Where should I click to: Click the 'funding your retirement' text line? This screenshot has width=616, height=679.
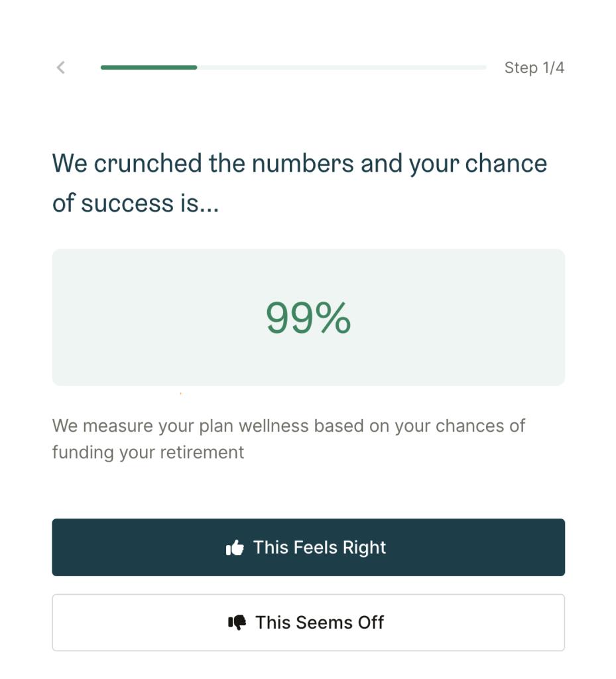[148, 452]
